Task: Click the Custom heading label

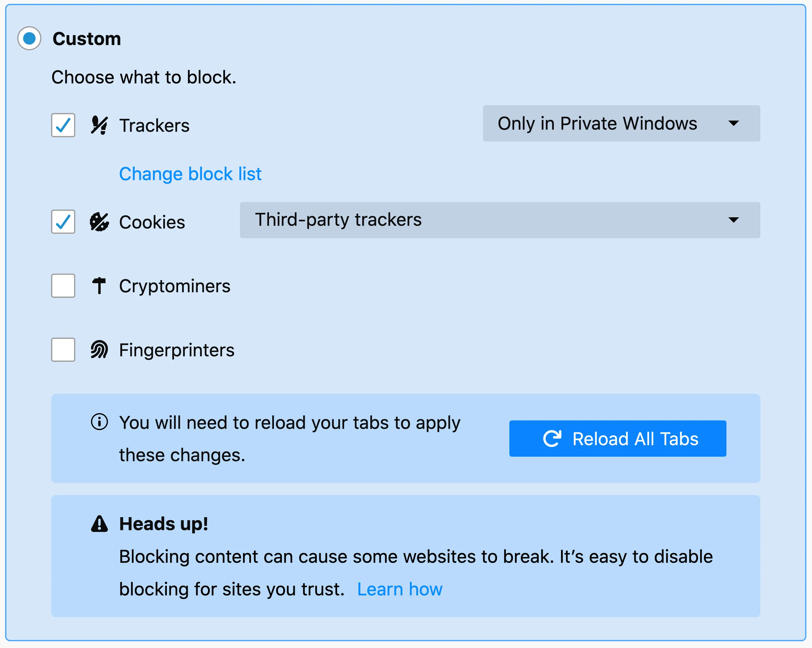Action: pyautogui.click(x=87, y=38)
